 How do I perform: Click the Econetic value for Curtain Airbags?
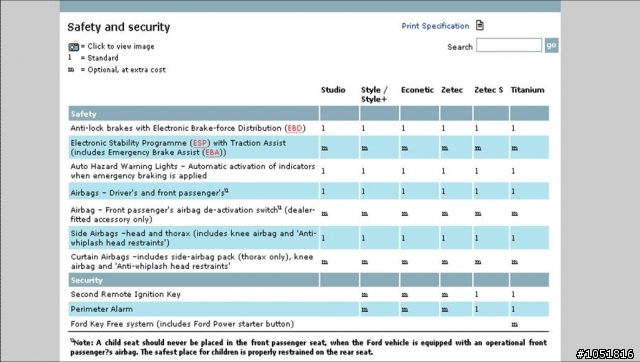404,262
